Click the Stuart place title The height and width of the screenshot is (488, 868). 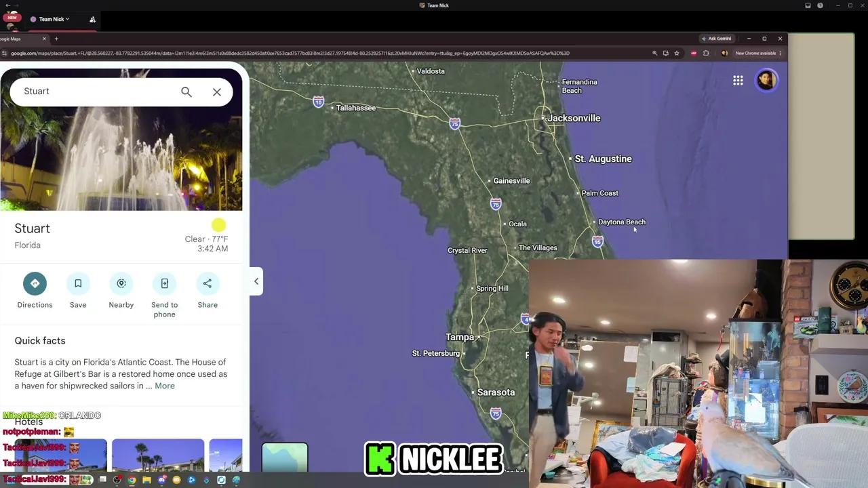(x=33, y=228)
